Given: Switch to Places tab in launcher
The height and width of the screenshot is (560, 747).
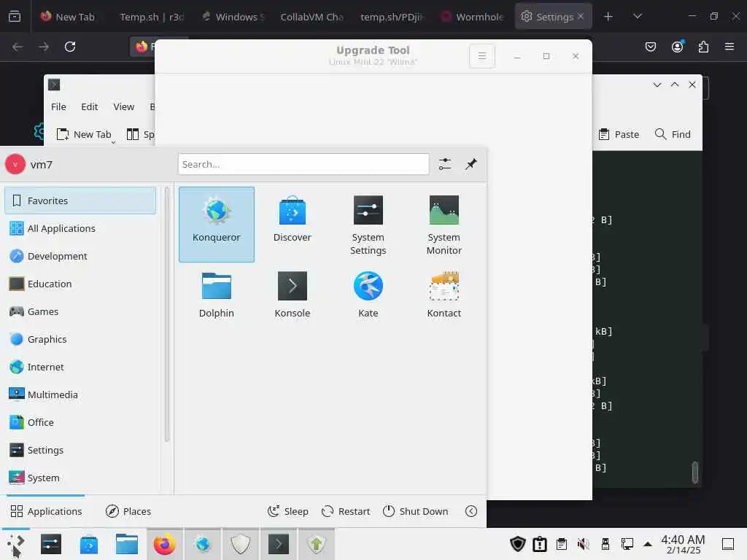Looking at the screenshot, I should tap(128, 511).
